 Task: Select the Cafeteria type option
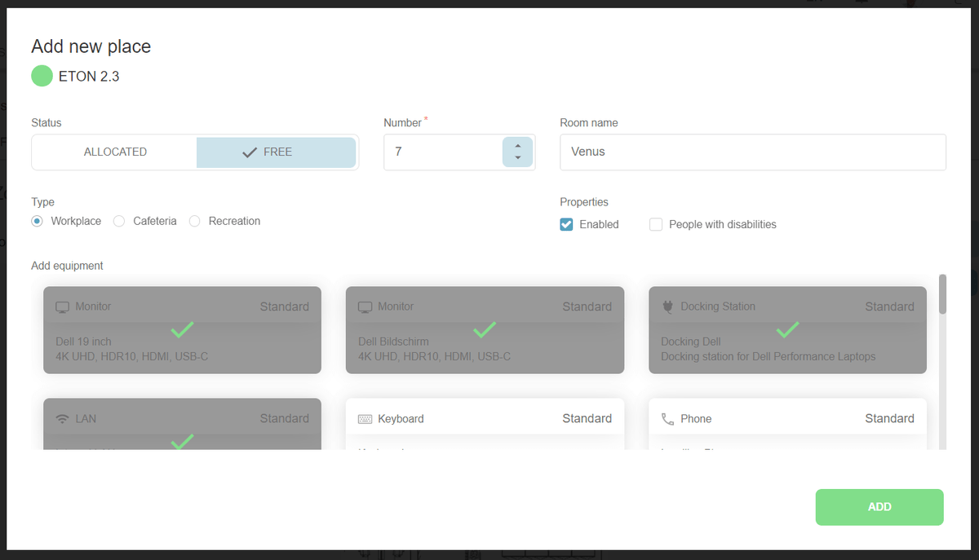(119, 221)
